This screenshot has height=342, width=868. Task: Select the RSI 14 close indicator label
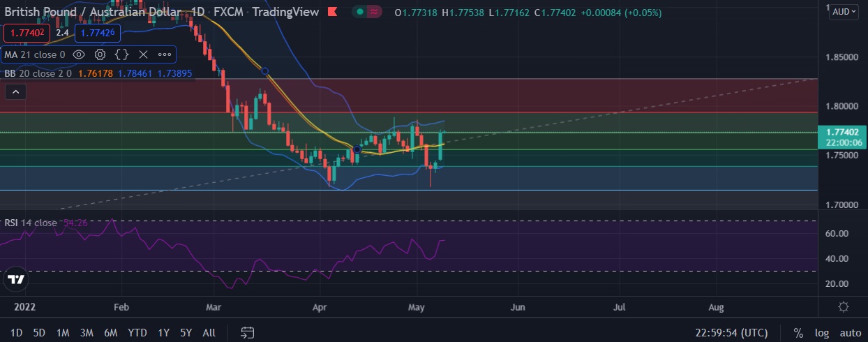click(31, 223)
